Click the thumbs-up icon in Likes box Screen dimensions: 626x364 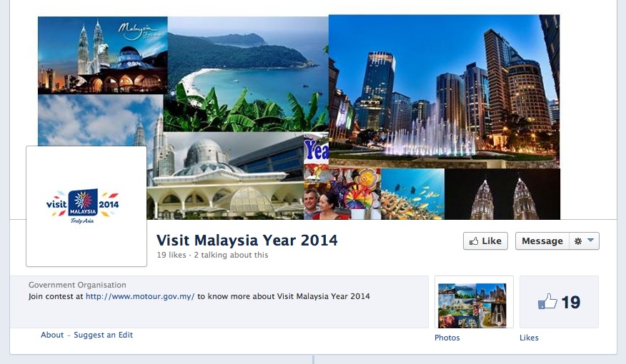pyautogui.click(x=547, y=302)
